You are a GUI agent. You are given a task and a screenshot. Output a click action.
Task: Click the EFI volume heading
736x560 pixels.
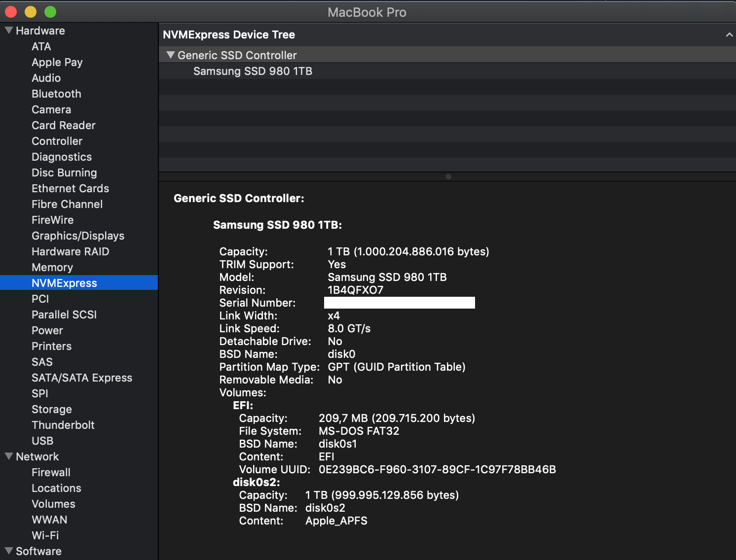243,405
